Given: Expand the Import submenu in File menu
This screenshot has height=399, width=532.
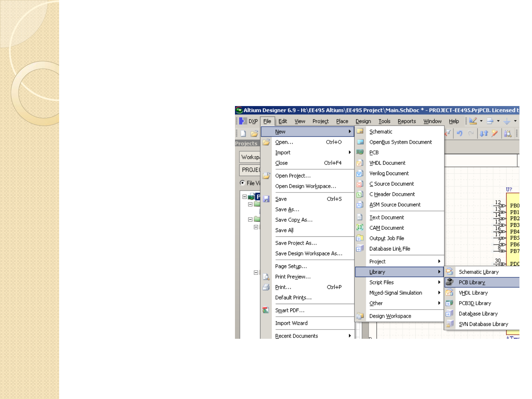Looking at the screenshot, I should [307, 153].
